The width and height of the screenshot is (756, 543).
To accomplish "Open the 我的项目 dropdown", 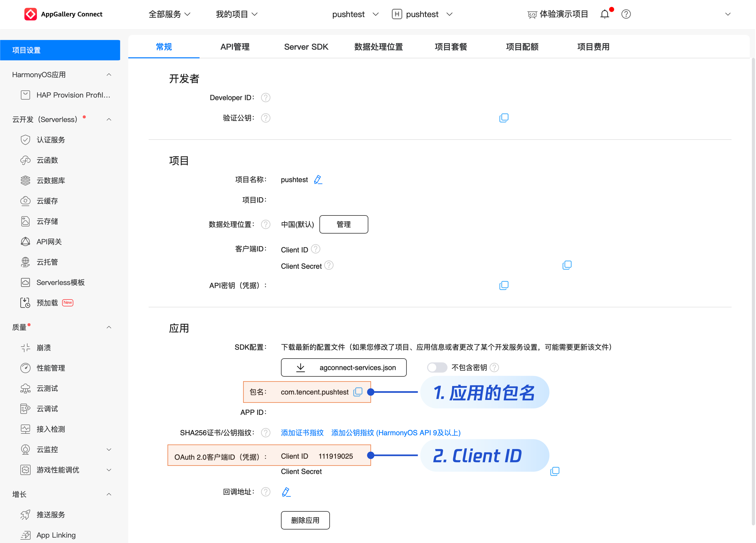I will [237, 14].
